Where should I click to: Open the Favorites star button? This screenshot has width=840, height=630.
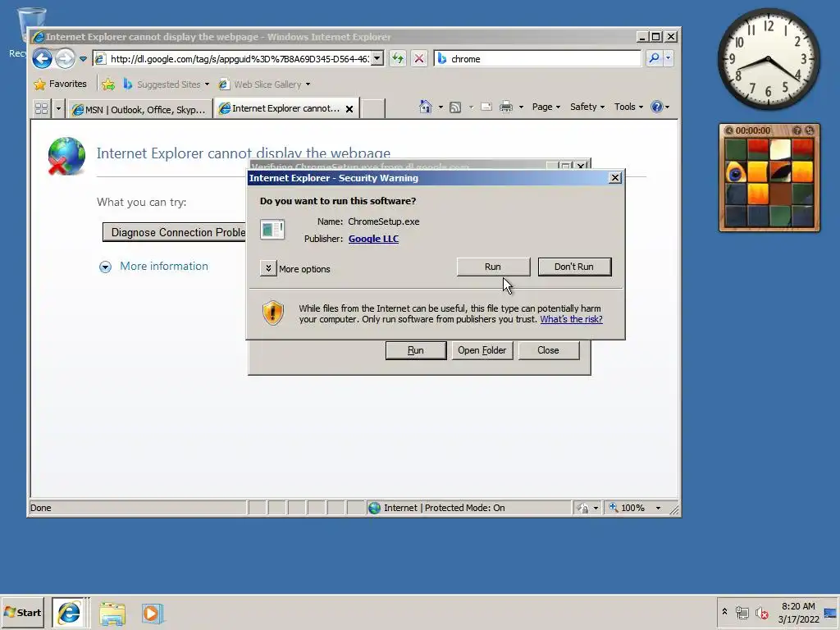coord(60,84)
